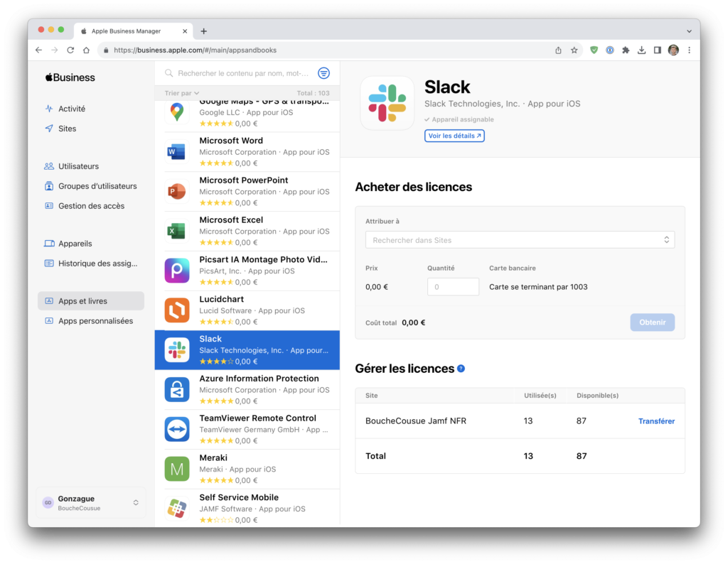Click the Transférer link for BoucheCousue Jamf NFR
728x564 pixels.
coord(656,421)
